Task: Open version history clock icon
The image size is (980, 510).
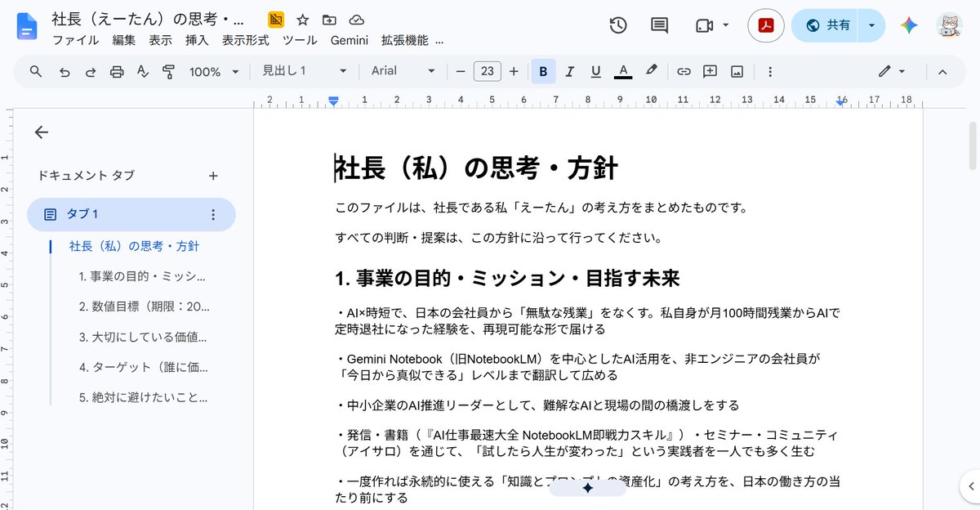Action: point(618,25)
